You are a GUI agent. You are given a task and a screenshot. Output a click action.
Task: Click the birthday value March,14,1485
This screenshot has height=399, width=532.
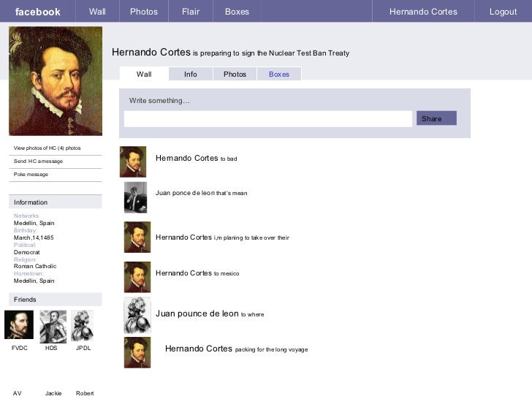34,237
